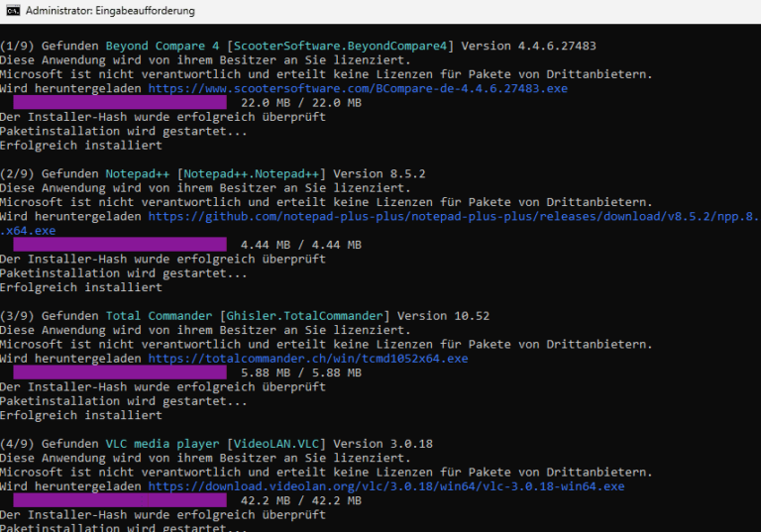This screenshot has height=532, width=761.
Task: Click 'Erfolgreich installiert' under Beyond Compare
Action: point(81,146)
